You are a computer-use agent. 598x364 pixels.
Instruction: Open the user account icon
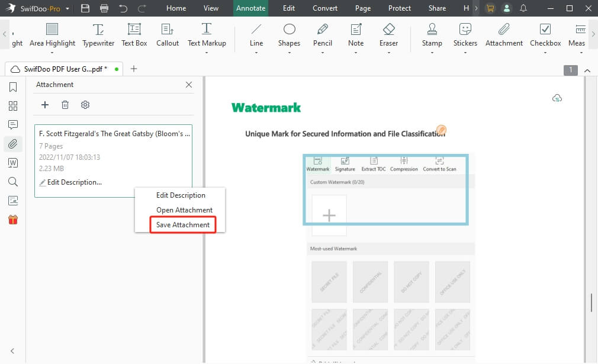(x=506, y=8)
